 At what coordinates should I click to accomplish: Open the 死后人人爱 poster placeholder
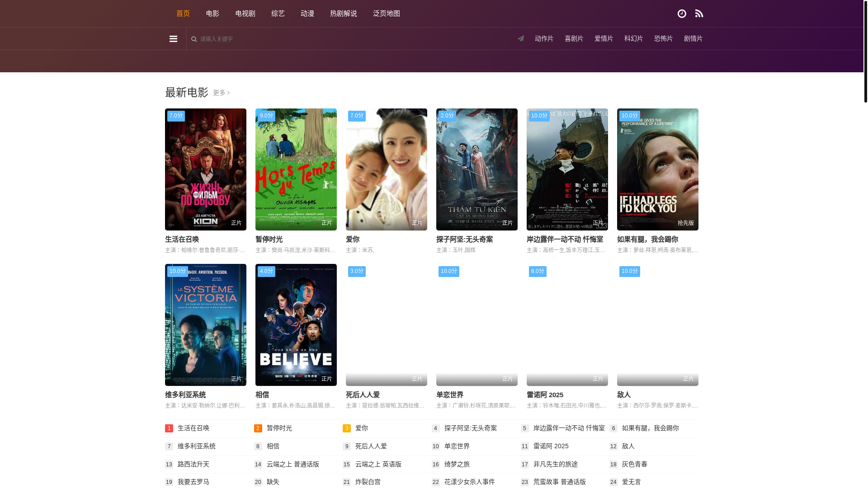[387, 325]
